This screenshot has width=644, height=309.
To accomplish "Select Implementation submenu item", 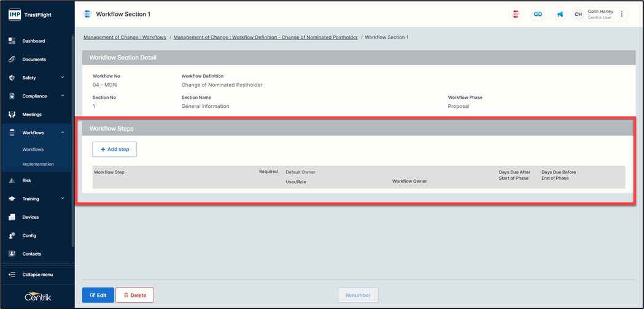I will (x=38, y=164).
